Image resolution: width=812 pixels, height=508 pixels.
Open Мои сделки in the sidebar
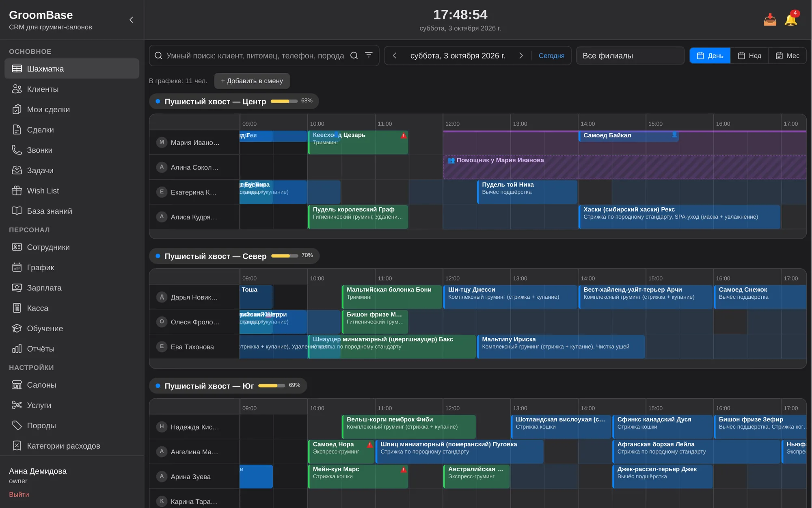pos(72,109)
